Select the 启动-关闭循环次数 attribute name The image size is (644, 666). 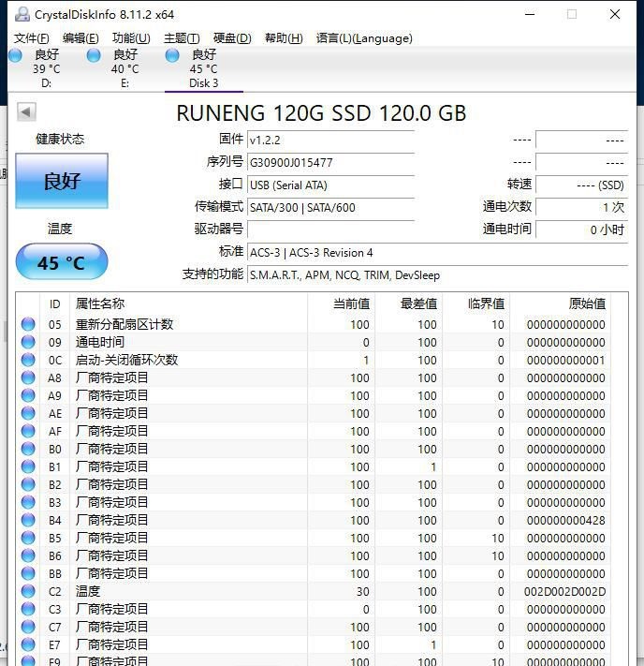point(126,361)
